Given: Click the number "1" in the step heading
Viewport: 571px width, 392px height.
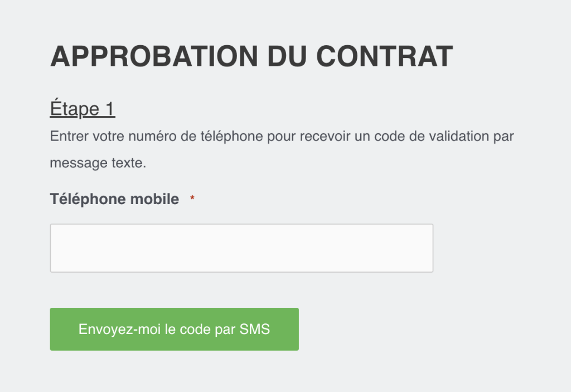Looking at the screenshot, I should tap(109, 109).
